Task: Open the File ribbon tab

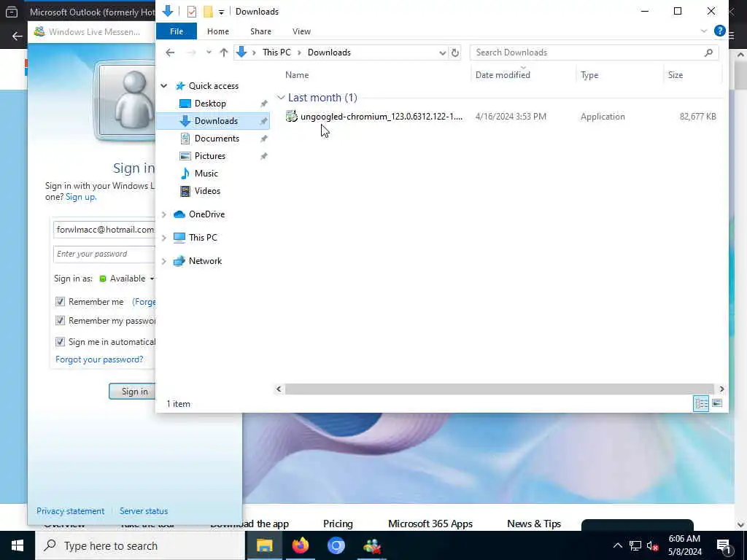Action: (177, 31)
